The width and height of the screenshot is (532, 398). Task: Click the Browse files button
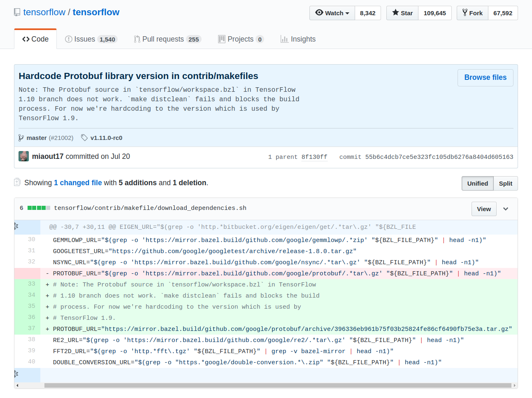coord(485,77)
